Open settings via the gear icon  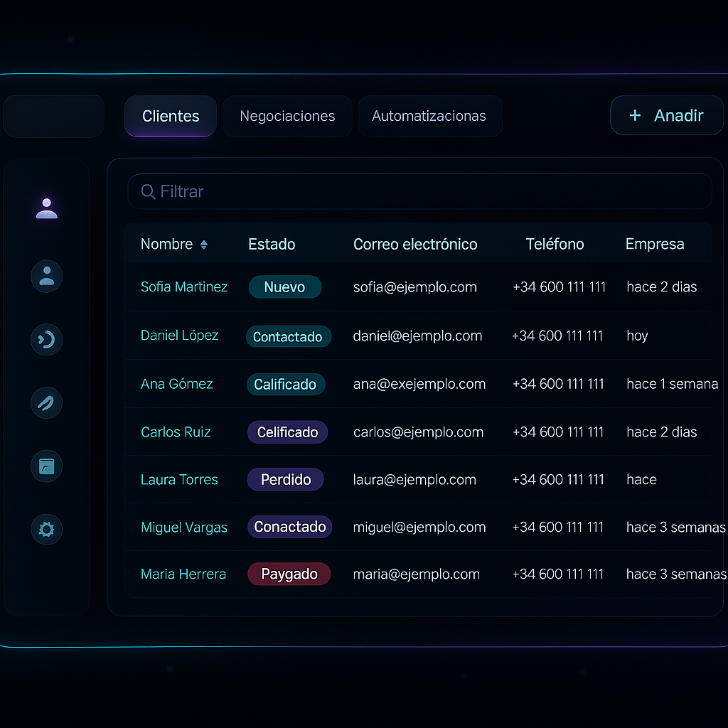tap(46, 529)
